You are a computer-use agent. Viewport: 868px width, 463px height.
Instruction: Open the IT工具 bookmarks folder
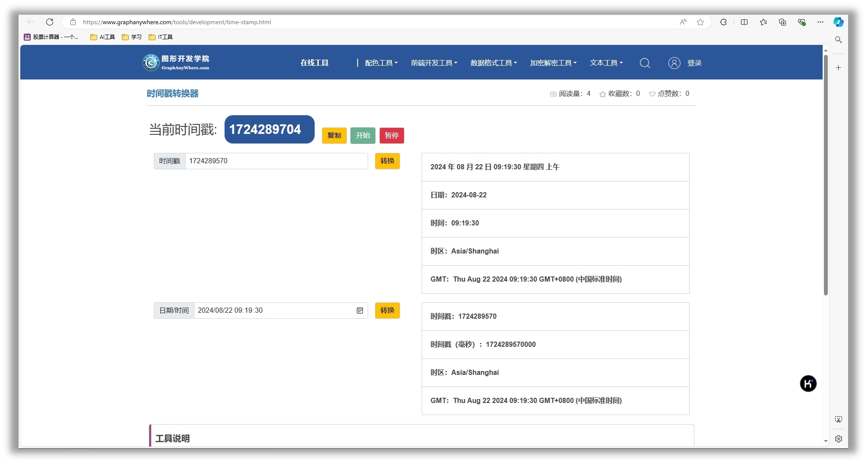pyautogui.click(x=161, y=37)
